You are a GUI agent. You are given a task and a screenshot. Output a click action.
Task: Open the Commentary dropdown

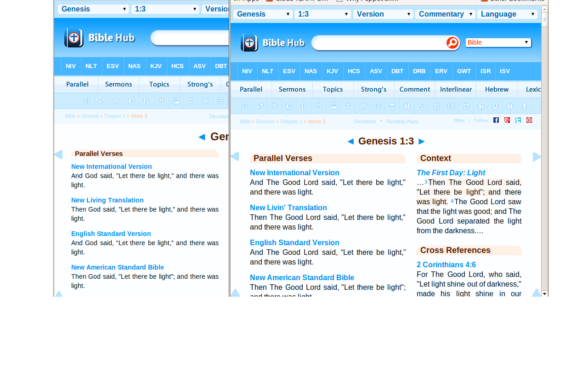pos(445,14)
